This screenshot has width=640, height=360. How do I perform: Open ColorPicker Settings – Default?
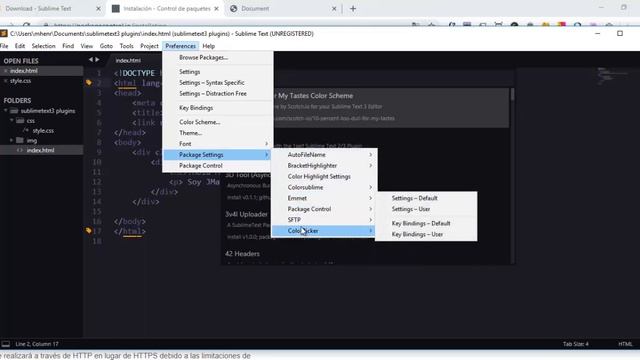click(426, 198)
